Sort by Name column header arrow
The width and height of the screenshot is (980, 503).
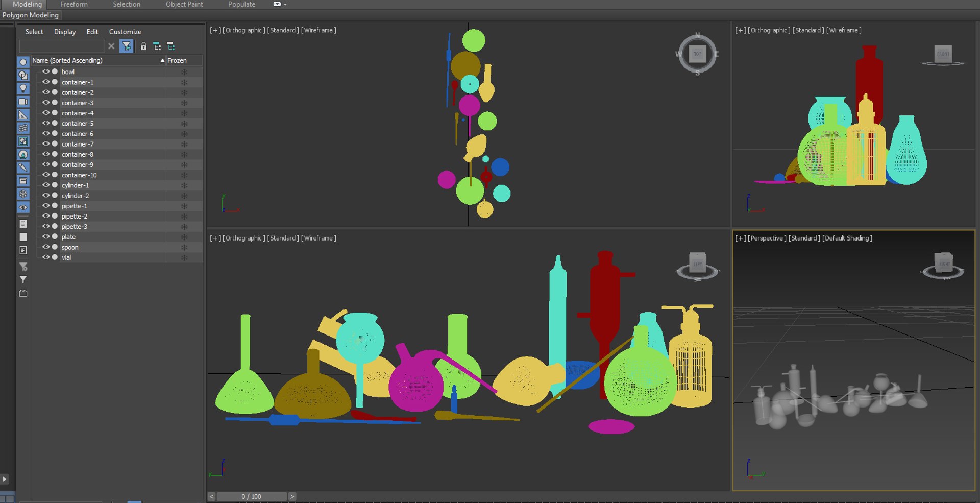coord(162,60)
